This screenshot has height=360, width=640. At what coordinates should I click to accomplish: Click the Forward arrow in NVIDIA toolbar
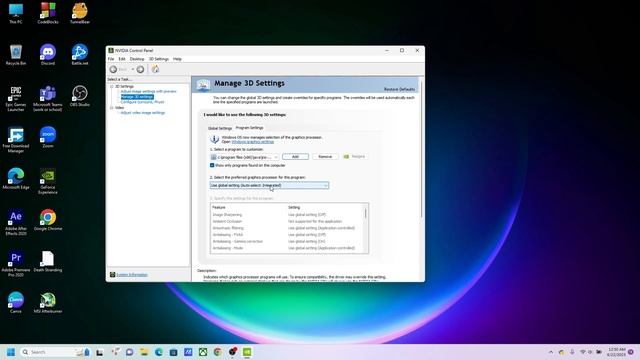(140, 69)
